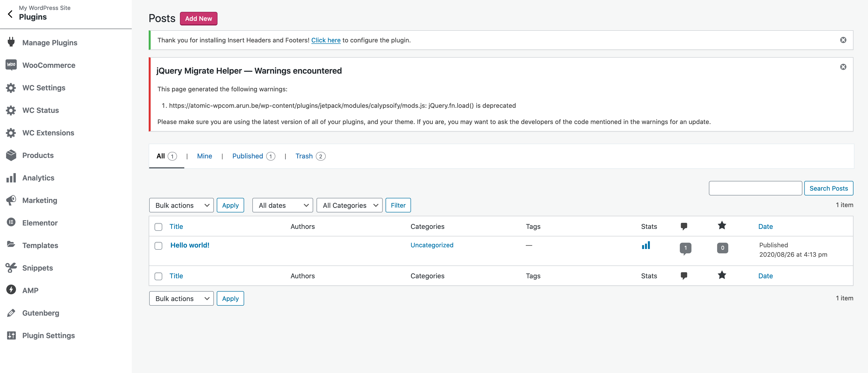
Task: Open the stats bar chart icon for Hello world!
Action: [646, 246]
